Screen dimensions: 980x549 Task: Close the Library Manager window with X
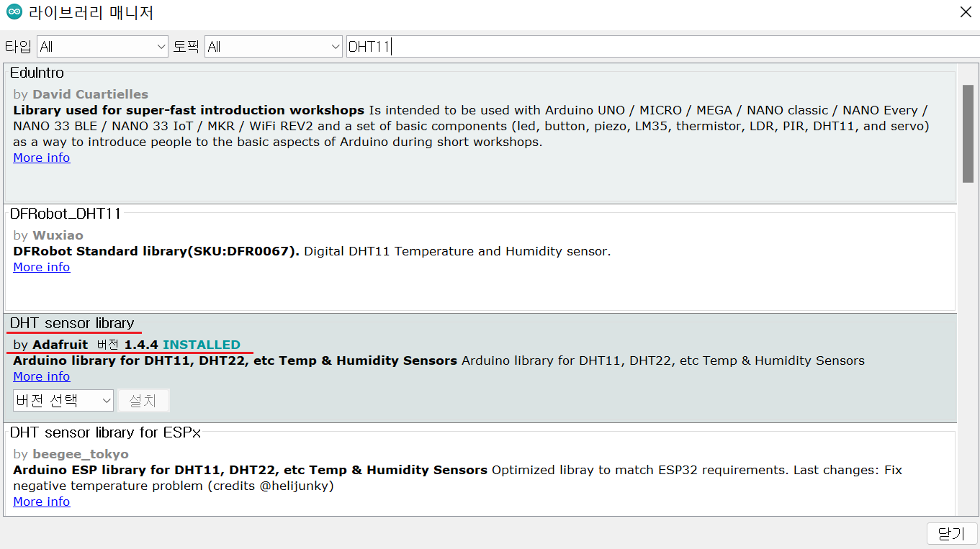[966, 12]
